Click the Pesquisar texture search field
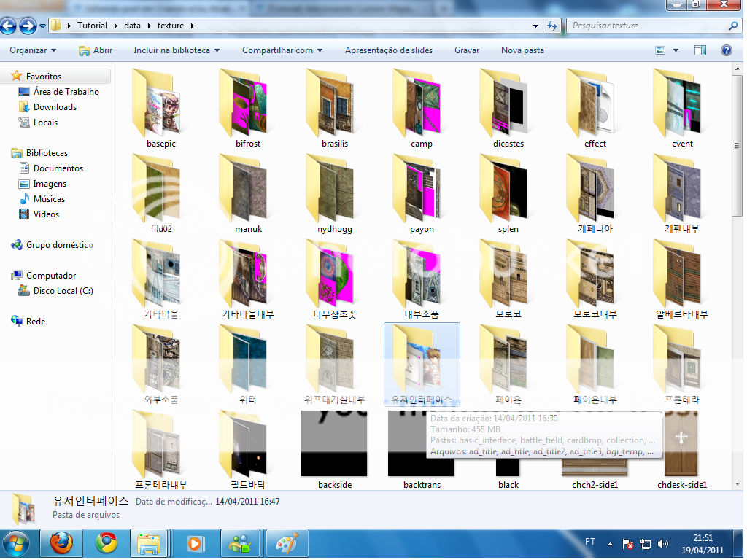This screenshot has height=560, width=747. (x=646, y=26)
